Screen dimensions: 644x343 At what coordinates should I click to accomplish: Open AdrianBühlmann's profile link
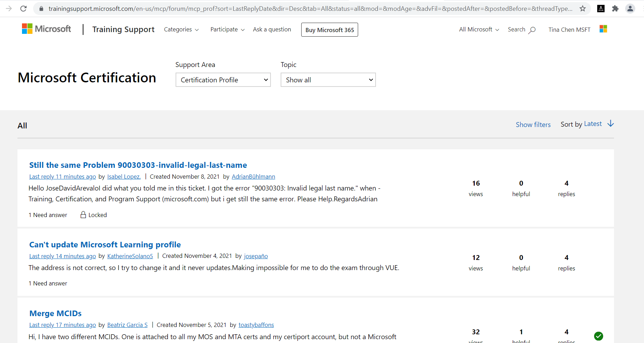pos(253,177)
